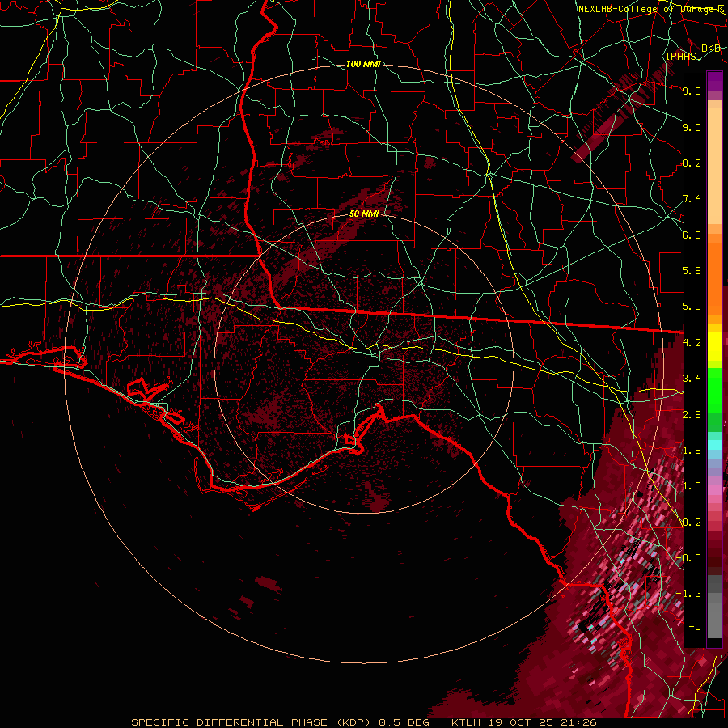The width and height of the screenshot is (728, 728).
Task: Select the 1.0 scale label
Action: pos(692,486)
